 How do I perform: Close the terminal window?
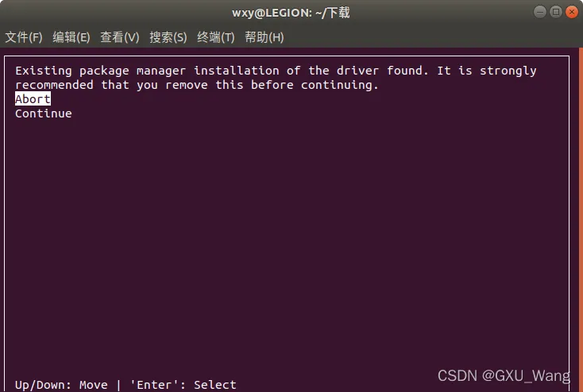pyautogui.click(x=571, y=12)
